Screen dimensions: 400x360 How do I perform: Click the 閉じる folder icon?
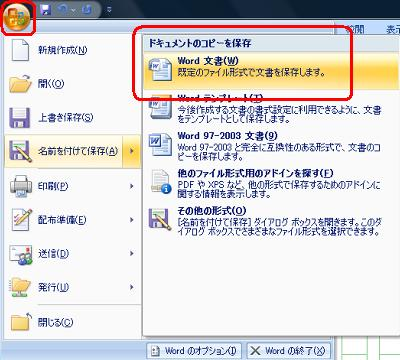point(21,322)
